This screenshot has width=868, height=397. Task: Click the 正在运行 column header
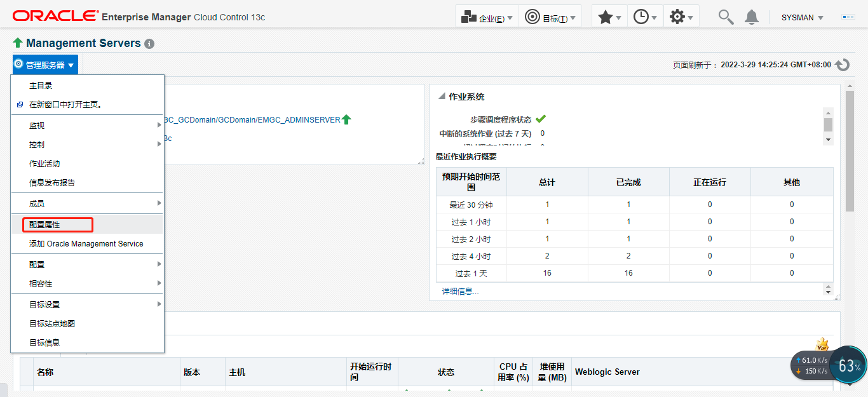tap(710, 182)
